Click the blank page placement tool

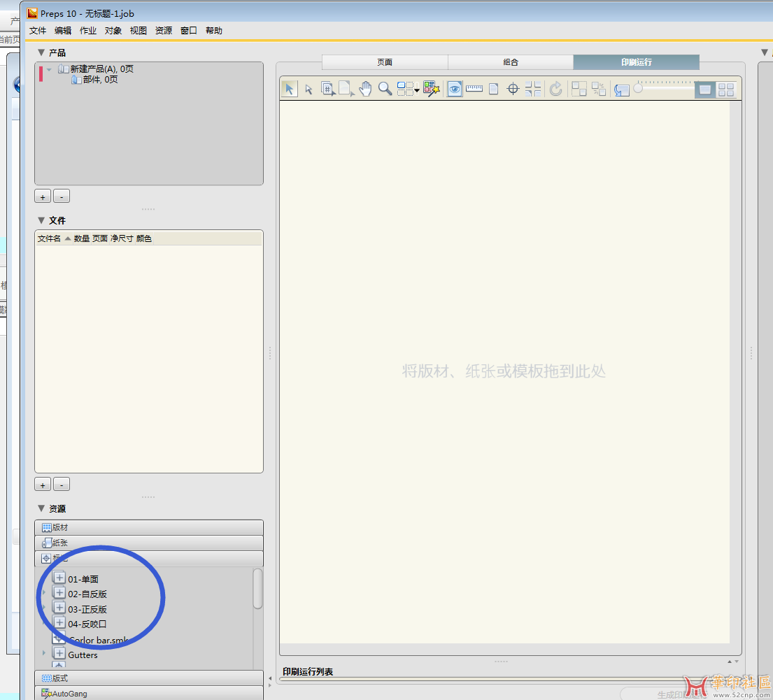tap(346, 89)
